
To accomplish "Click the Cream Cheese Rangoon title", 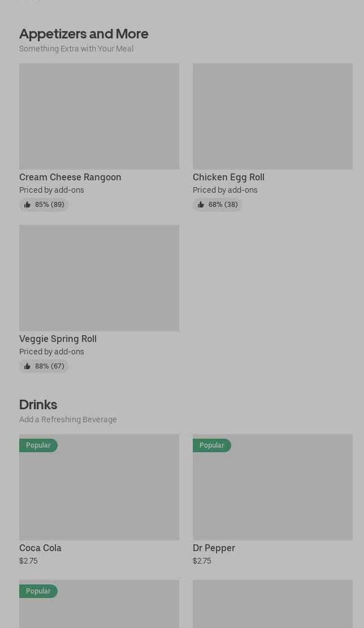I will point(70,177).
